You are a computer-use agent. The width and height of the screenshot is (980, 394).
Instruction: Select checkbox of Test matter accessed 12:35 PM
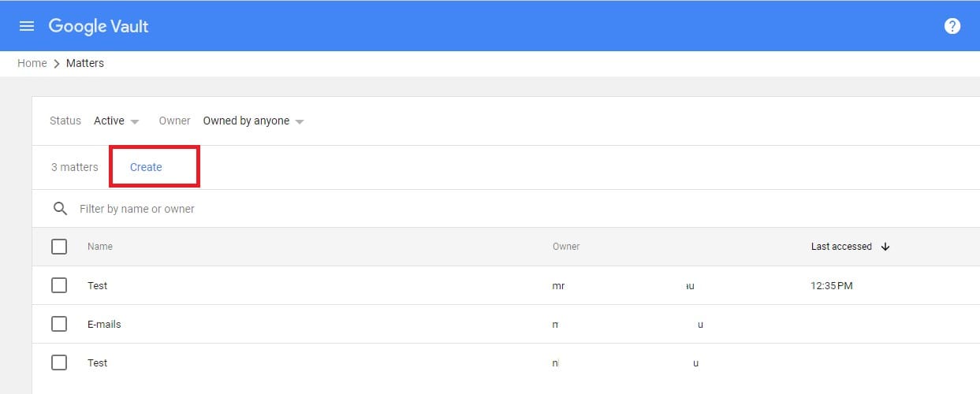(59, 285)
